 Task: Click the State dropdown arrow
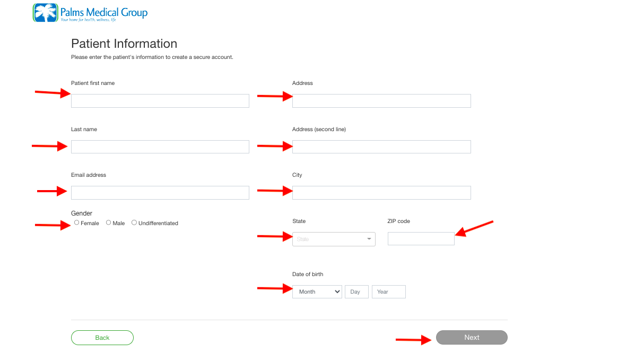pos(369,239)
